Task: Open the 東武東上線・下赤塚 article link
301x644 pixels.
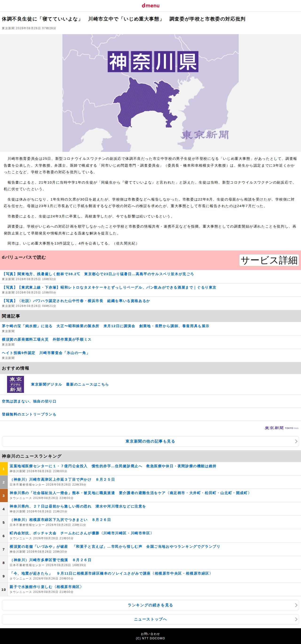Action: click(109, 287)
